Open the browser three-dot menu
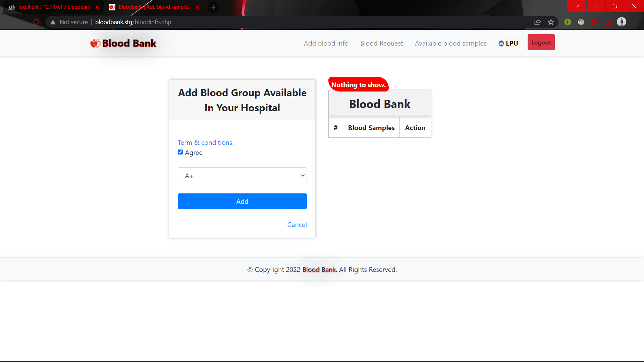This screenshot has width=644, height=362. pos(635,22)
